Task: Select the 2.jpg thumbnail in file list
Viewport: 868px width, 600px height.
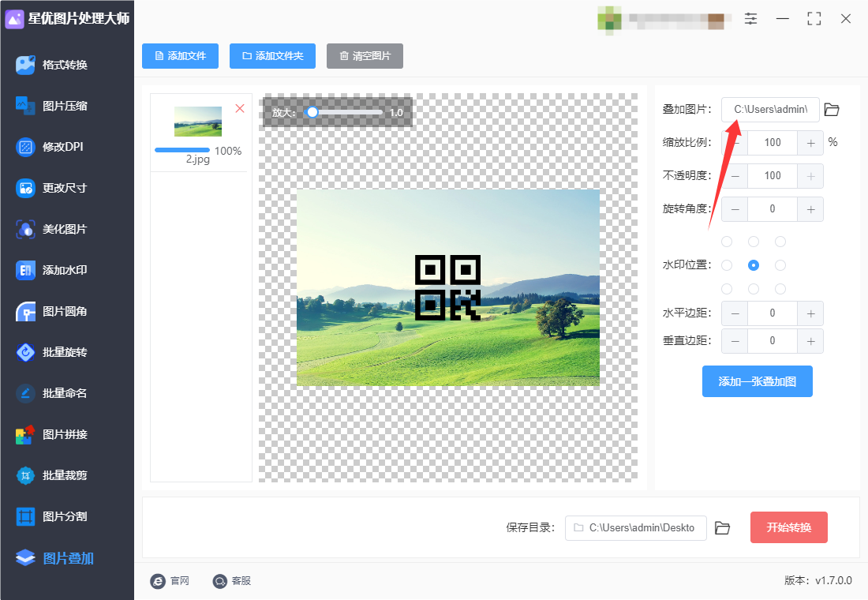Action: 198,122
